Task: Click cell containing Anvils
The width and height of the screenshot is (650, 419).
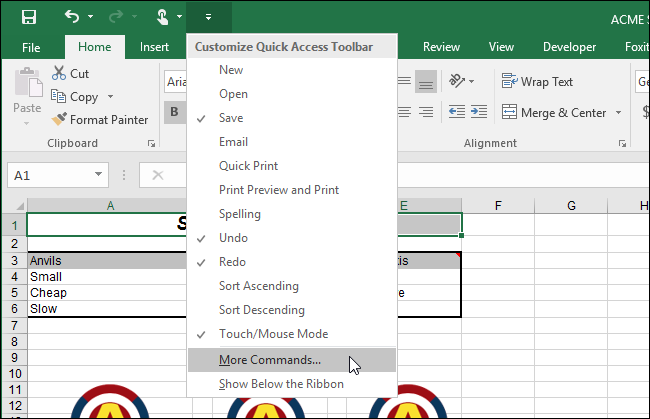Action: coord(108,261)
